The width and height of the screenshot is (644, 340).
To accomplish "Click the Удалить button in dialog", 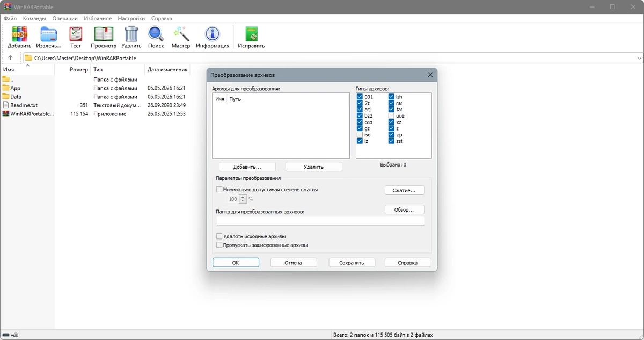I will coord(313,167).
